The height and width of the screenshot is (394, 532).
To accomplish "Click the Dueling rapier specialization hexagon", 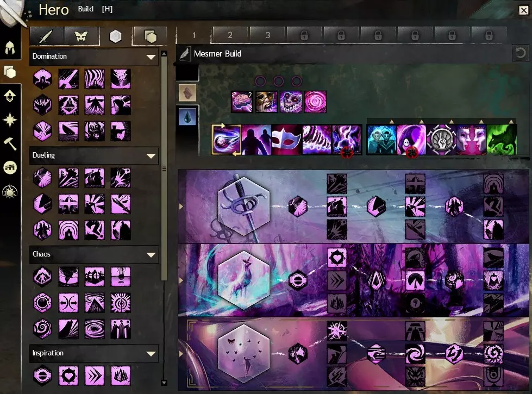I will [243, 206].
